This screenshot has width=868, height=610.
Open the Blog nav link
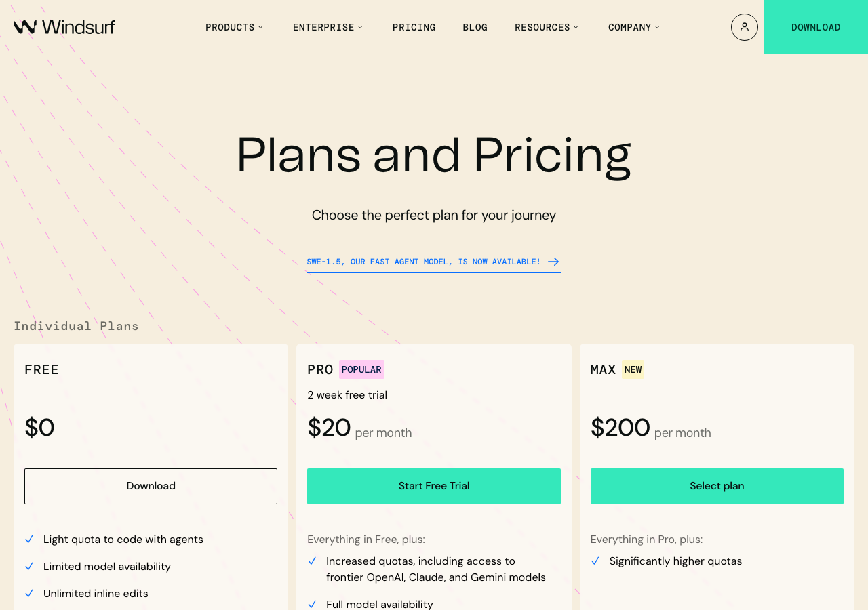pyautogui.click(x=475, y=27)
